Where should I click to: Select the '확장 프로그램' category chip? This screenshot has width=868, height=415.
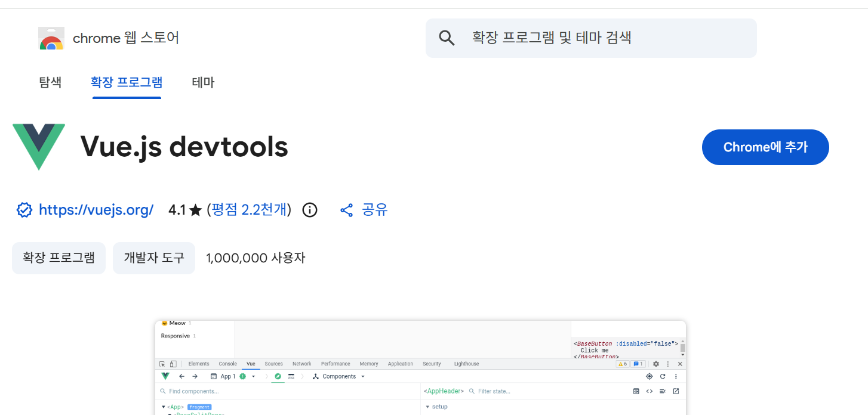(59, 258)
